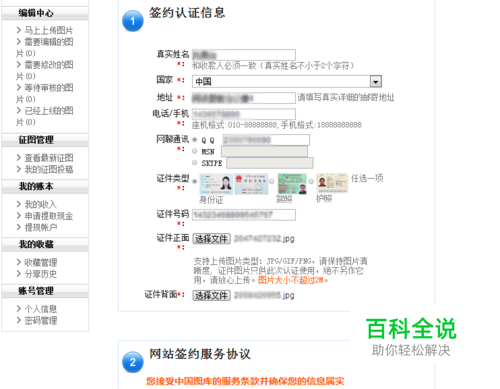Screen dimensions: 500x389
Task: Click the 签约认证信息 heading
Action: [187, 13]
